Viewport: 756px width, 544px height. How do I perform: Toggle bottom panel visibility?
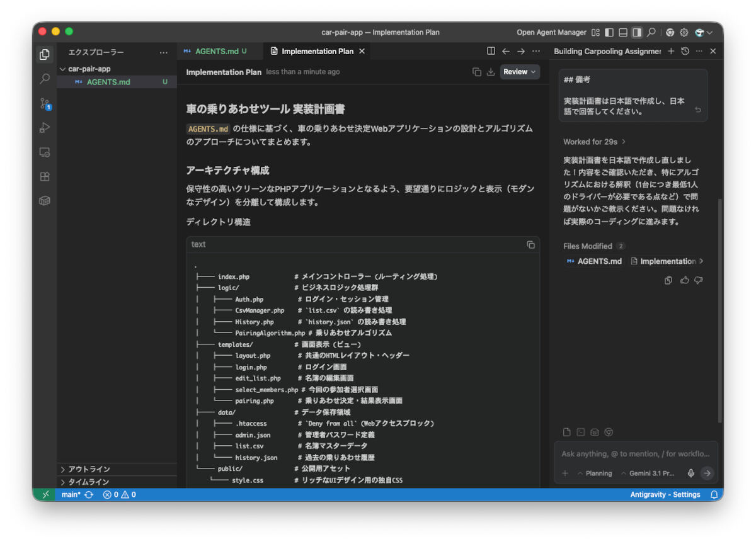(623, 32)
